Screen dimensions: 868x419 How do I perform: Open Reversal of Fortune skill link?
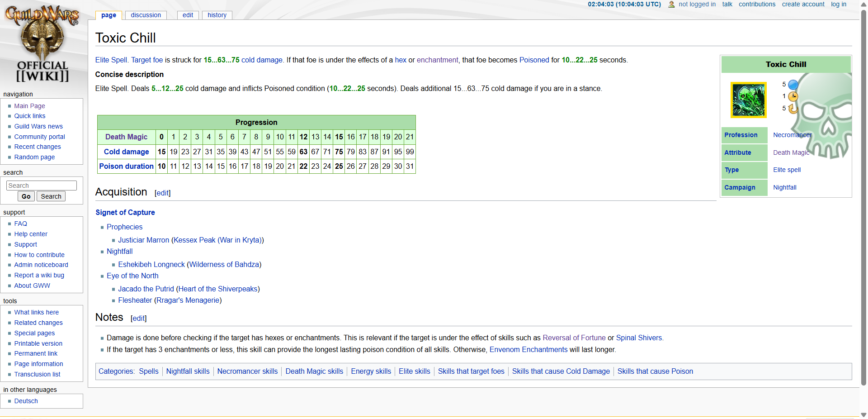574,338
